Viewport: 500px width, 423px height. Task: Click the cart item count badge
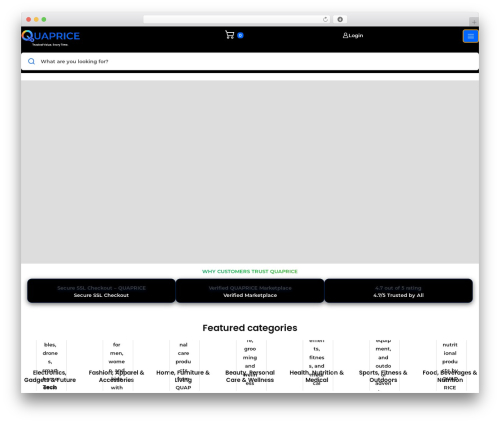click(x=240, y=35)
